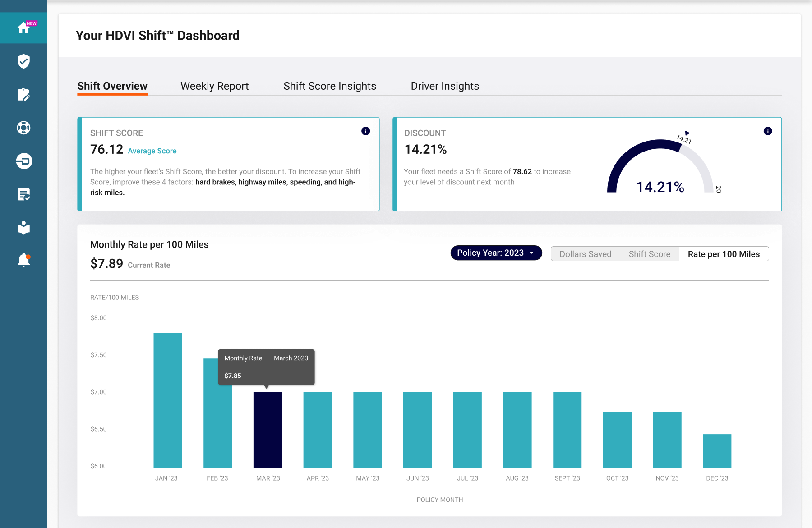
Task: Switch to the Shift Overview tab
Action: [x=112, y=86]
